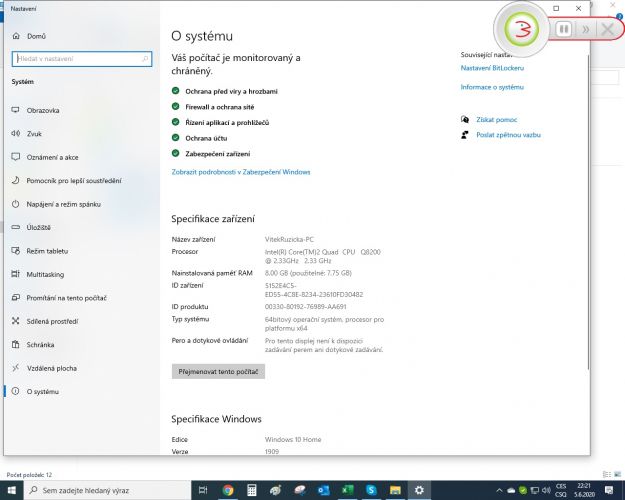Click the Schránka clipboard icon
The height and width of the screenshot is (500, 625).
[x=16, y=344]
